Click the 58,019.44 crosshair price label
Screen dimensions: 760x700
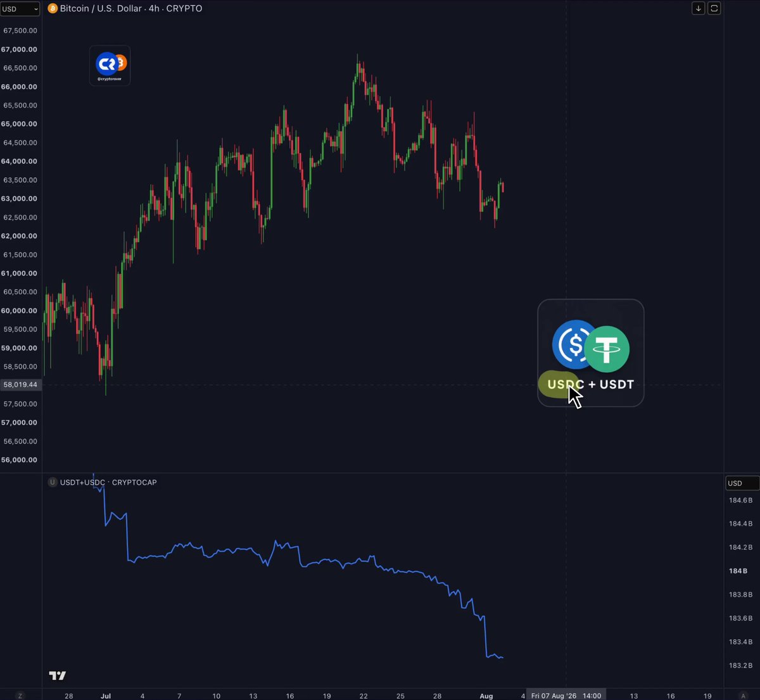coord(20,384)
